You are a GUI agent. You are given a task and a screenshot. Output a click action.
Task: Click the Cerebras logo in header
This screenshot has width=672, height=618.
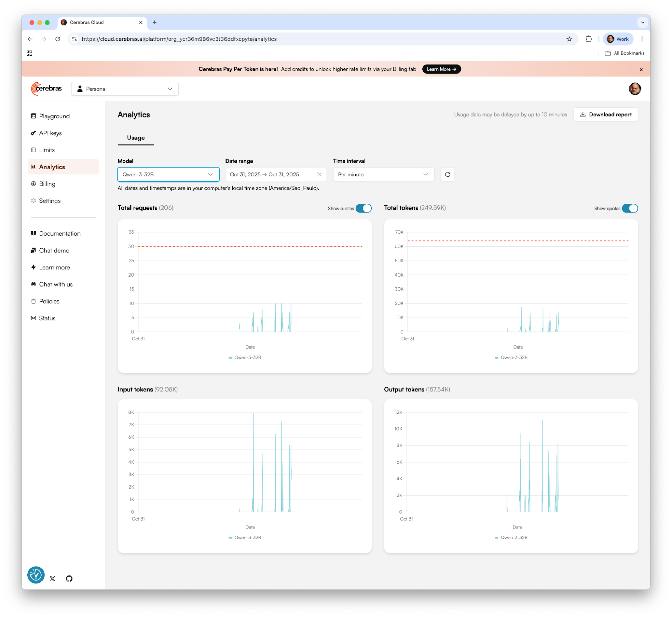click(x=46, y=89)
